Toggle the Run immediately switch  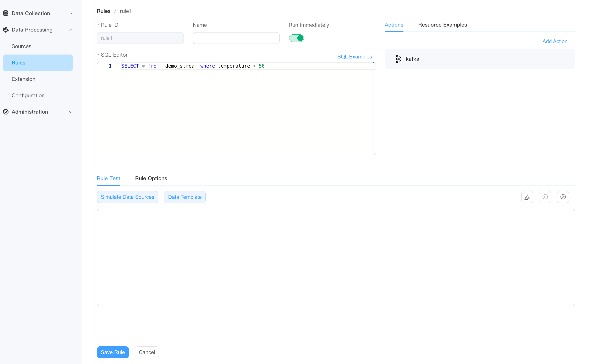(x=296, y=38)
